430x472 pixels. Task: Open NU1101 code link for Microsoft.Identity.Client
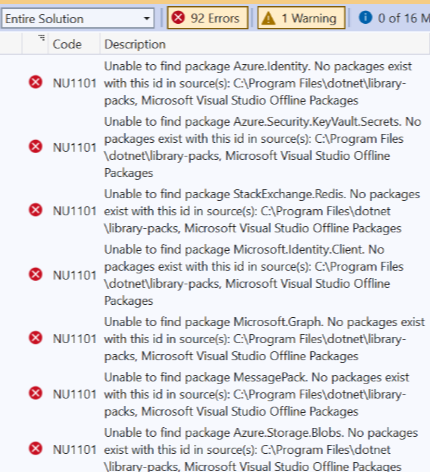75,275
